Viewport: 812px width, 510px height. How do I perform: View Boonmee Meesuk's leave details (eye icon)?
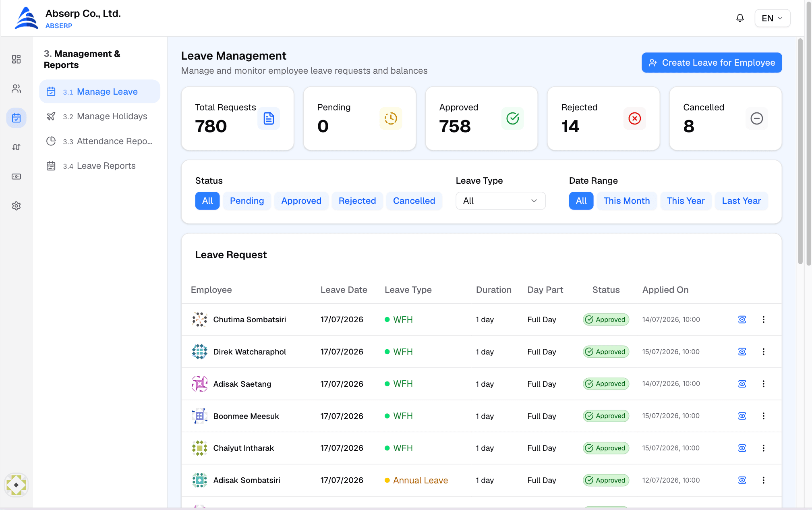(x=742, y=416)
